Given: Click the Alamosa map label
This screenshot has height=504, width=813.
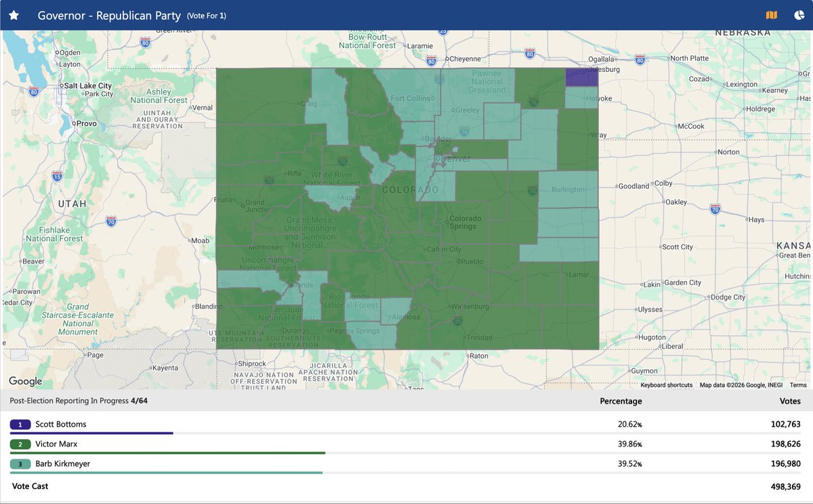Looking at the screenshot, I should (408, 318).
